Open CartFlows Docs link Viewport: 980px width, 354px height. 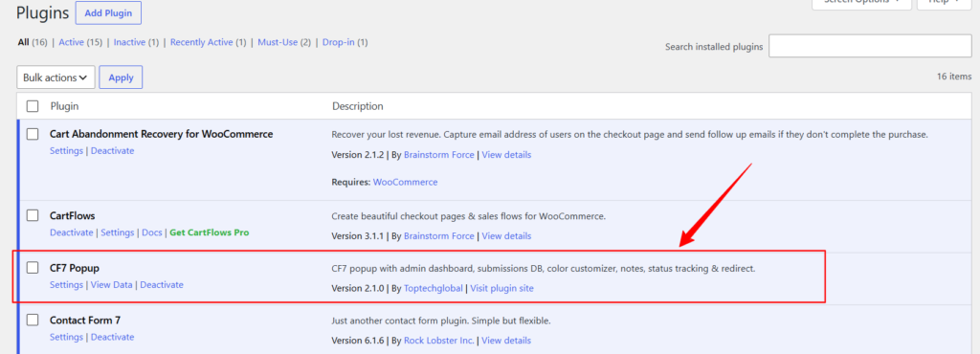152,232
